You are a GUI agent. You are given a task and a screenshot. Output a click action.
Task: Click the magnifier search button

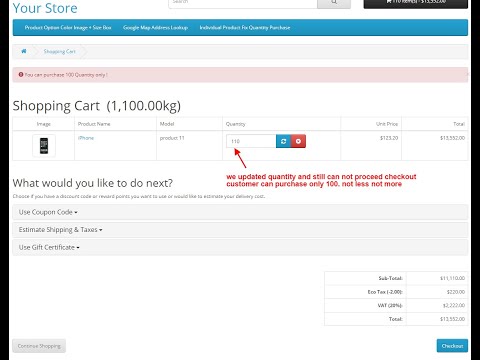click(x=334, y=3)
